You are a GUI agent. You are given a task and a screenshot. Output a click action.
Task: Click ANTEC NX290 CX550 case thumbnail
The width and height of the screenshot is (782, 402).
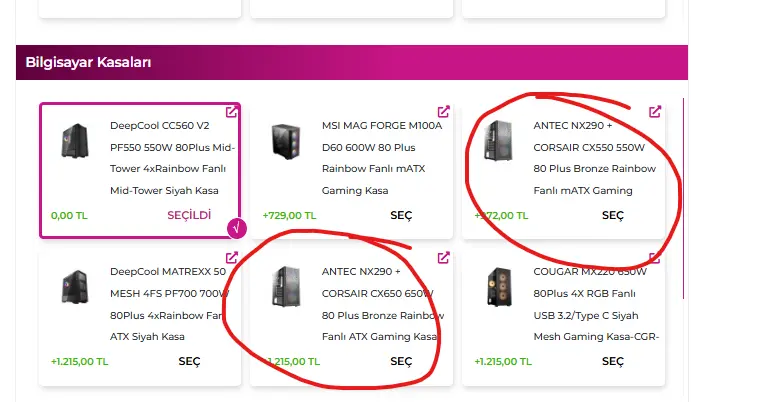click(x=498, y=141)
